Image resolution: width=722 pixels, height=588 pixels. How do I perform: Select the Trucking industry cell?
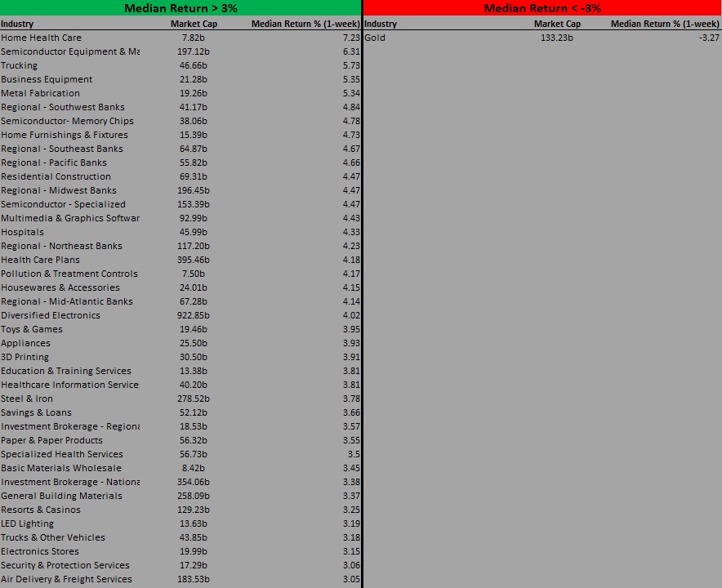coord(20,65)
